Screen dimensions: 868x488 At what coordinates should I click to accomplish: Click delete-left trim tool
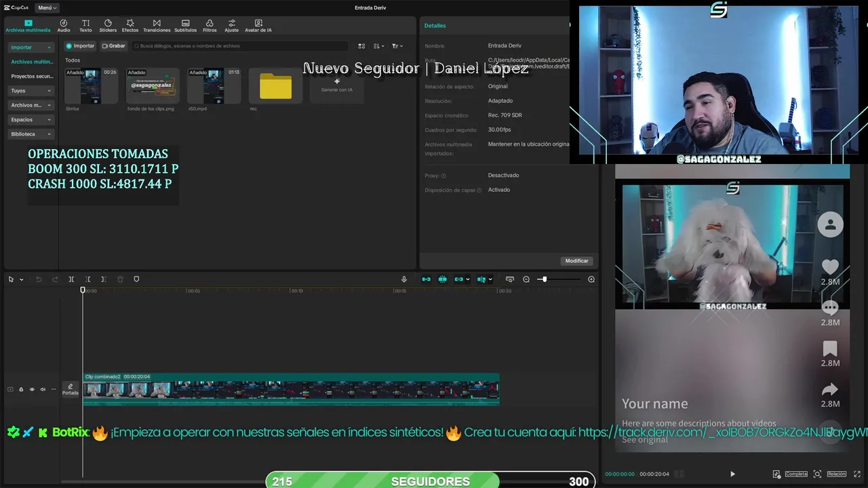tap(87, 279)
